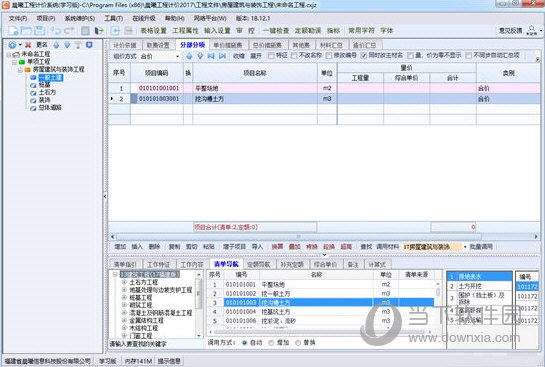This screenshot has width=545, height=367.
Task: Click the gray calculator toolbar icon
Action: click(x=85, y=31)
